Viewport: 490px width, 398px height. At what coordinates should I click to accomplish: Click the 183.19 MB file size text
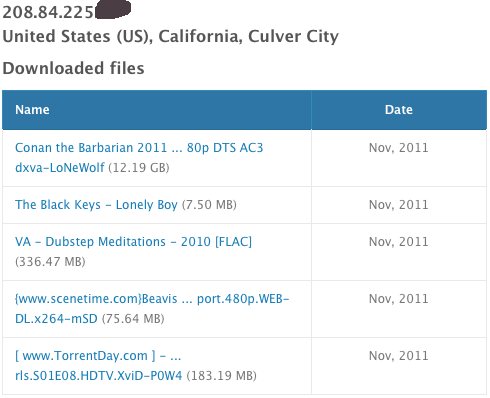coord(221,376)
